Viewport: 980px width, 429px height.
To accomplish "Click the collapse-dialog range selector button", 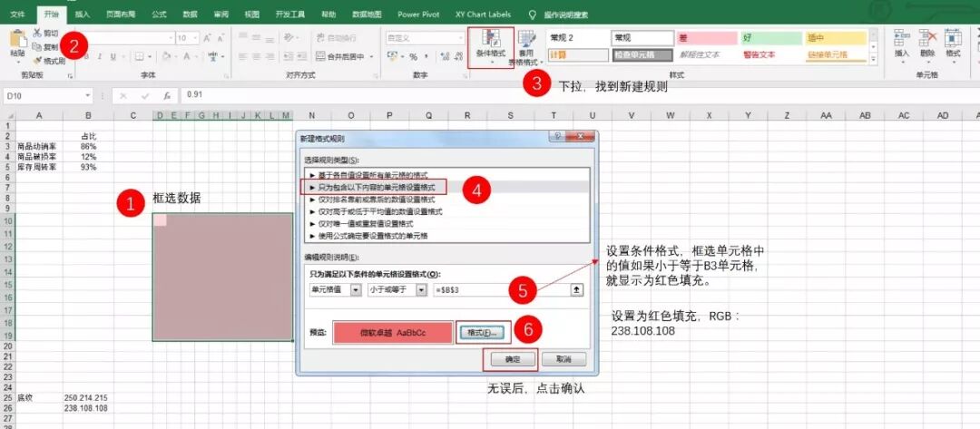I will [577, 289].
